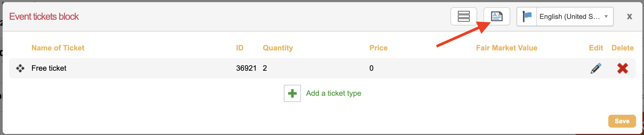This screenshot has width=644, height=135.
Task: Click the ticket ID 36921
Action: 246,68
